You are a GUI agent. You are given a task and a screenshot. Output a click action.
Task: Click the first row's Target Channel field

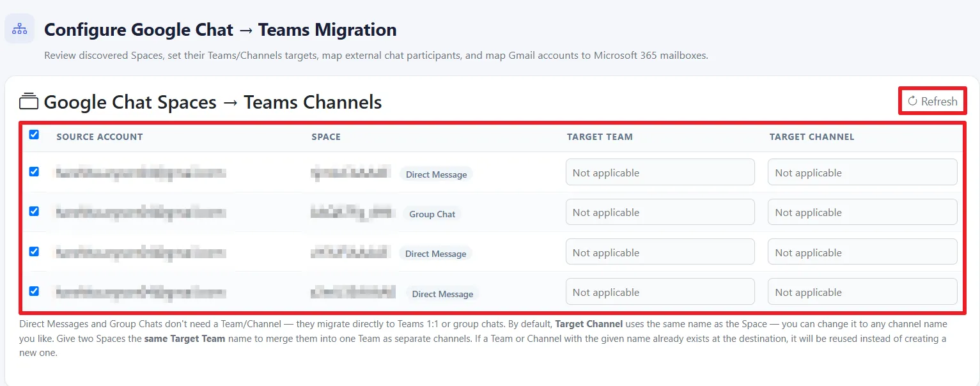pyautogui.click(x=862, y=173)
